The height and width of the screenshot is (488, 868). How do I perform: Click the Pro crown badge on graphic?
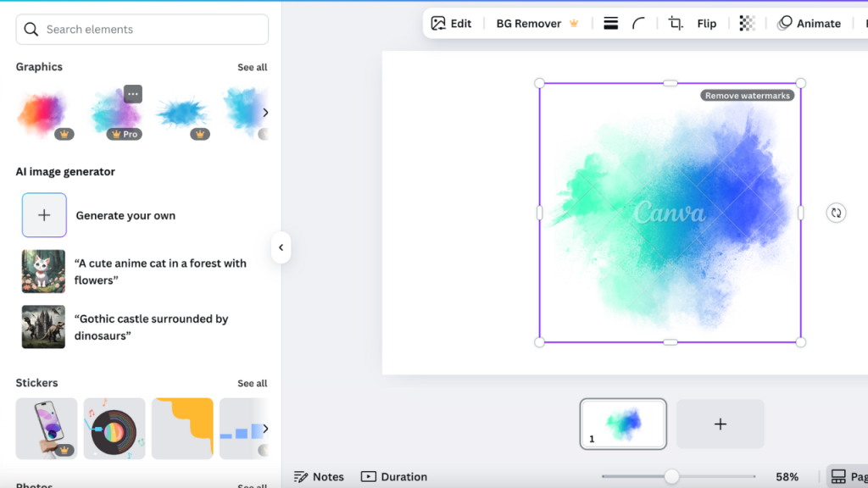tap(125, 134)
